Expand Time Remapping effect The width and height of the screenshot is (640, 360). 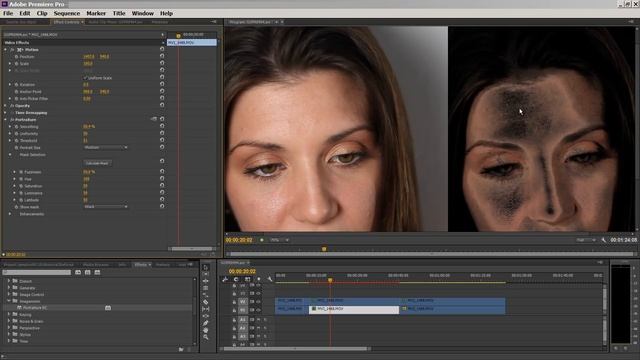[x=6, y=112]
